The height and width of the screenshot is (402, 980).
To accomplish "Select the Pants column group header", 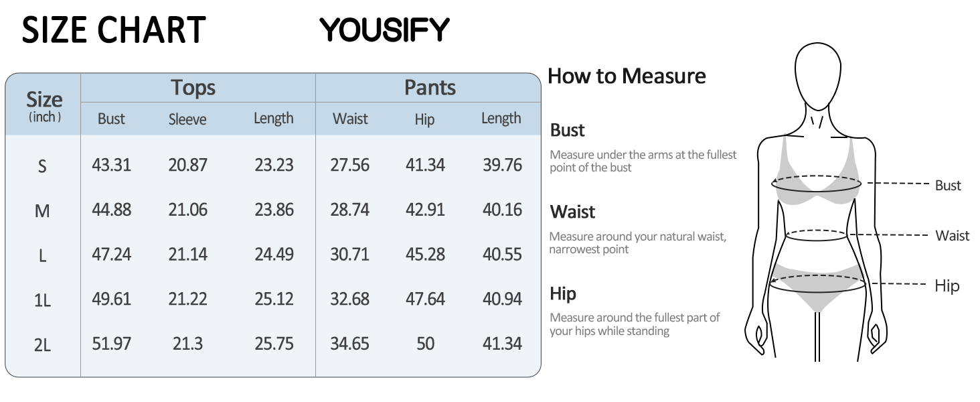I will [430, 88].
